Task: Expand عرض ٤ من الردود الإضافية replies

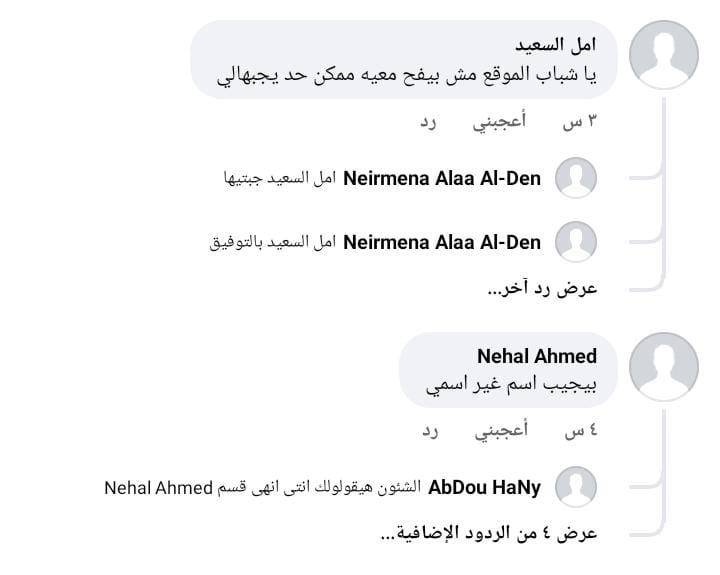Action: pyautogui.click(x=489, y=533)
